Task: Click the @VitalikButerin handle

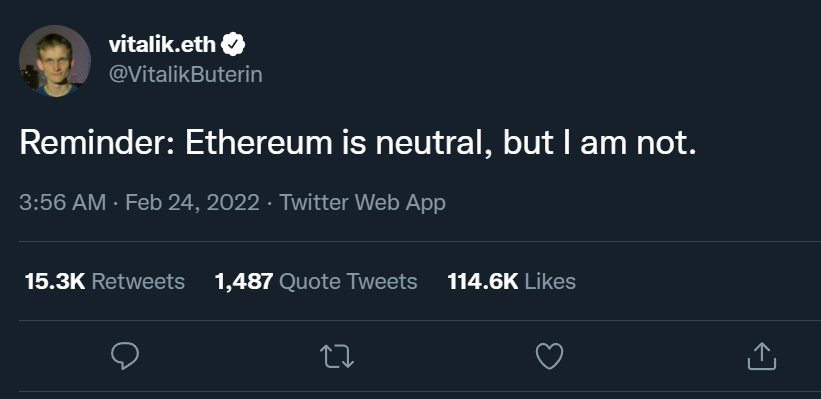Action: [185, 74]
